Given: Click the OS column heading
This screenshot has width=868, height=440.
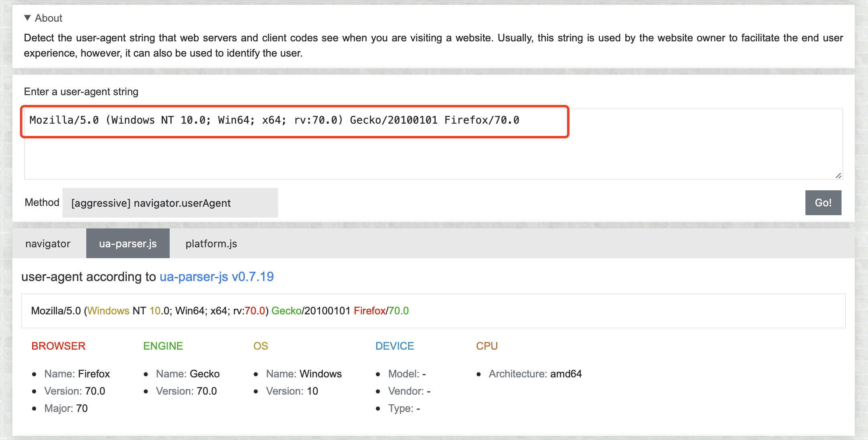Looking at the screenshot, I should pyautogui.click(x=260, y=346).
